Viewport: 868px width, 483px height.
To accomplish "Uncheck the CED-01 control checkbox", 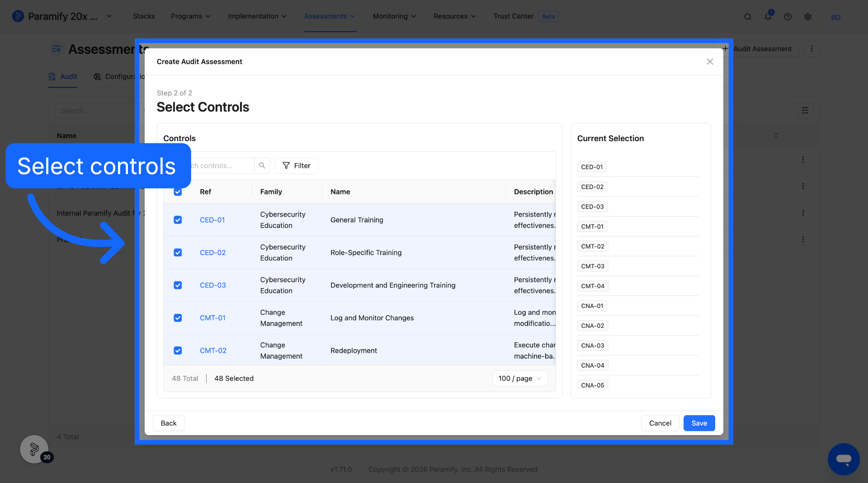I will [x=178, y=220].
